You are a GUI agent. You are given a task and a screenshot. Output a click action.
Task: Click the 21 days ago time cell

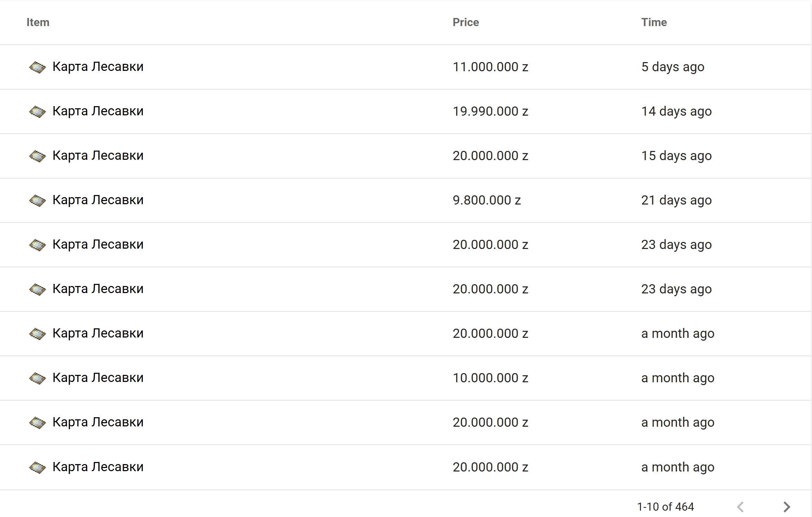[676, 200]
